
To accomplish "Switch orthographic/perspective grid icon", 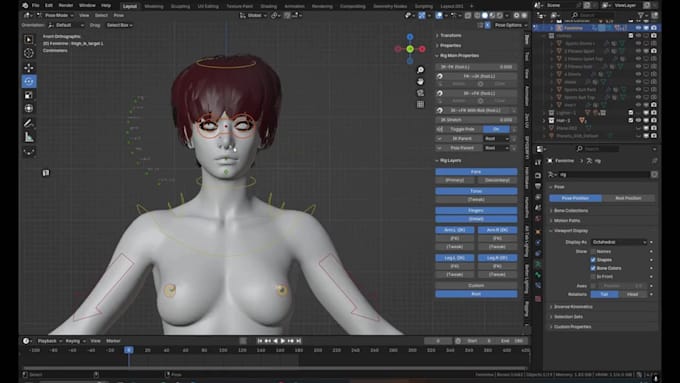I will 420,104.
